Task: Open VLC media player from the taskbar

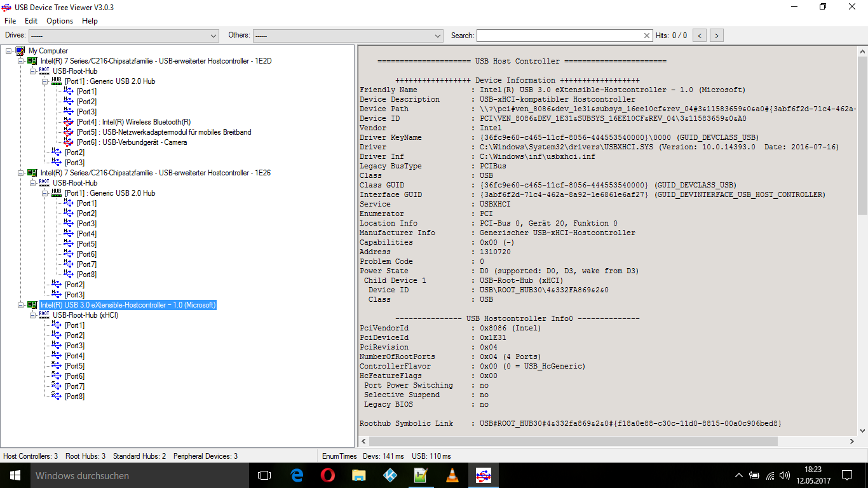Action: (x=452, y=475)
